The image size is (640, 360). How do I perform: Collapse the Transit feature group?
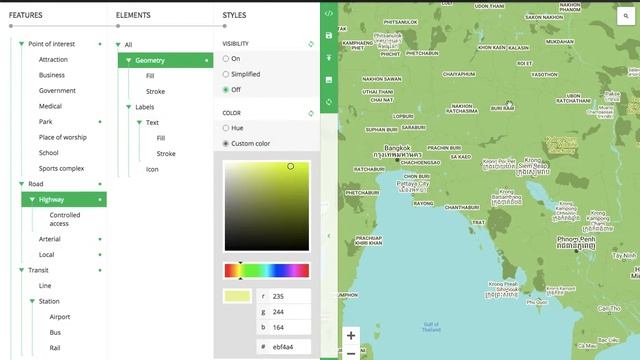click(x=22, y=270)
